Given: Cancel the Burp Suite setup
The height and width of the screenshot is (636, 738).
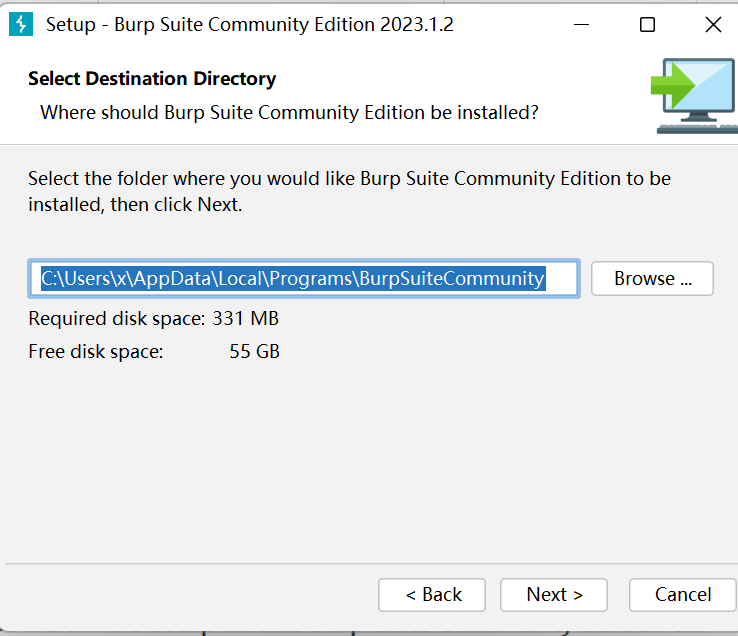Looking at the screenshot, I should pos(683,595).
